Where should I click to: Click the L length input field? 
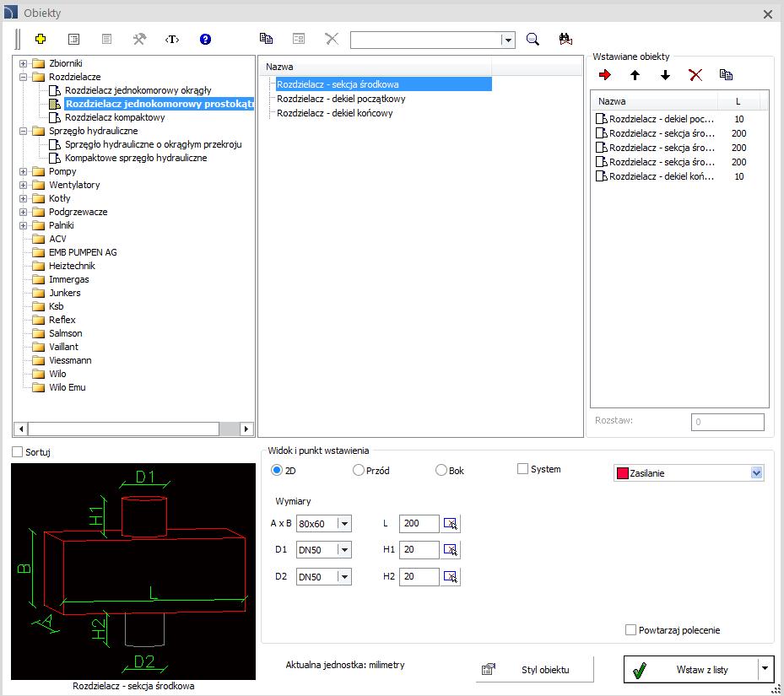tap(419, 524)
